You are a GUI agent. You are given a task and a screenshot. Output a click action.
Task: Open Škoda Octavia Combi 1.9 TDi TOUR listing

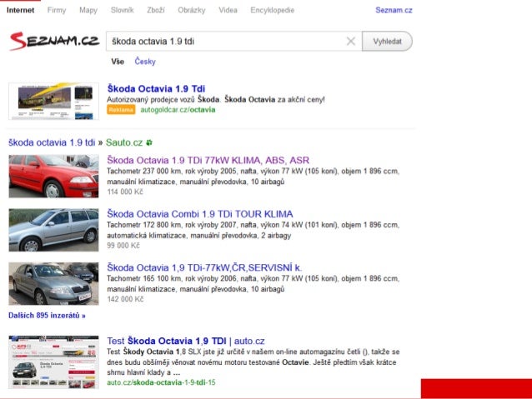200,214
